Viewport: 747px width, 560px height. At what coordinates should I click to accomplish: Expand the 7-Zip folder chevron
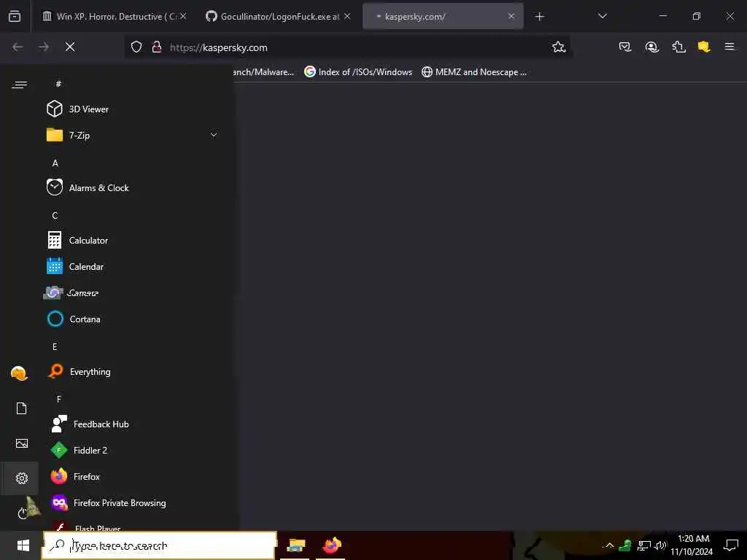[x=214, y=135]
